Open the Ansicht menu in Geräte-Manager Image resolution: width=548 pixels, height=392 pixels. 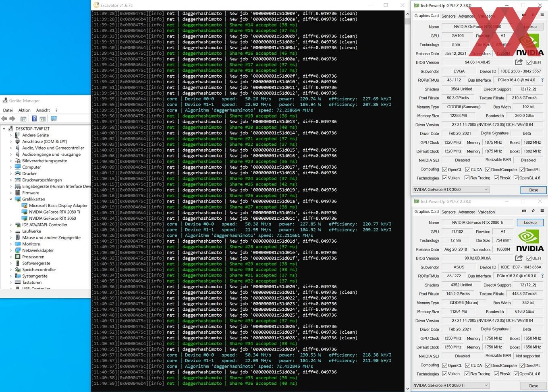(43, 110)
